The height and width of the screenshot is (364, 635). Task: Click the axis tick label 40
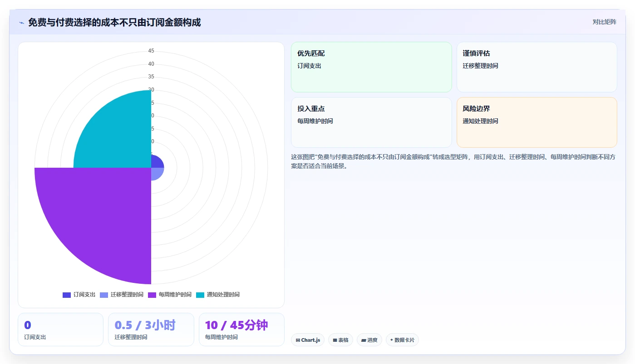coord(151,64)
